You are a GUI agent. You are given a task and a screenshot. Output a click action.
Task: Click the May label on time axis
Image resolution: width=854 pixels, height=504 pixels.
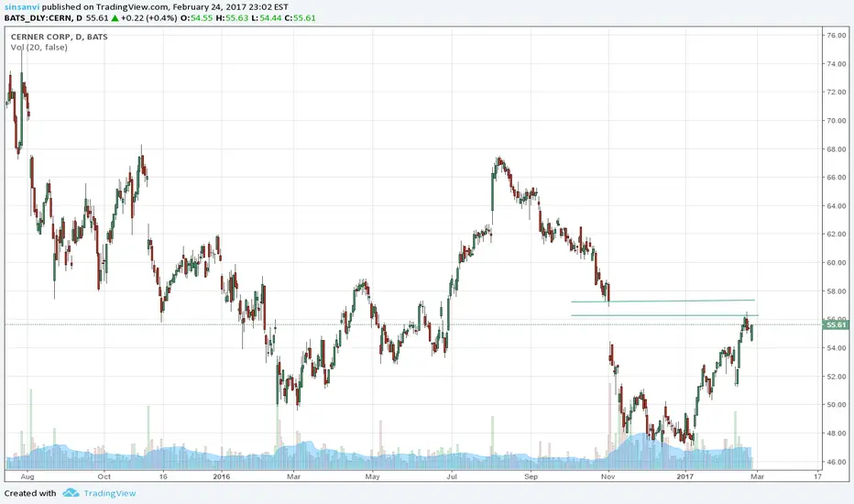[x=373, y=477]
